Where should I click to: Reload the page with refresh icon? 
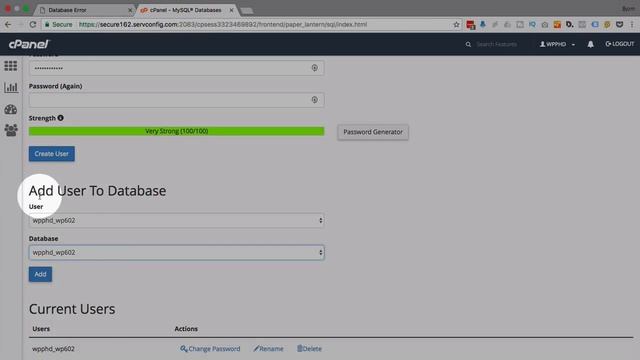(x=33, y=24)
